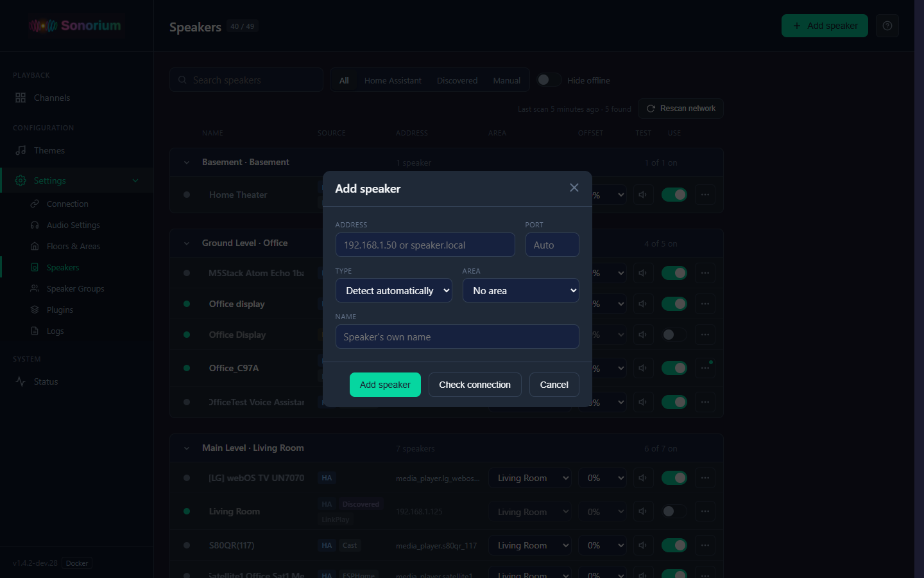Open the Type dropdown Detect automatically
Image resolution: width=924 pixels, height=578 pixels.
pos(394,290)
